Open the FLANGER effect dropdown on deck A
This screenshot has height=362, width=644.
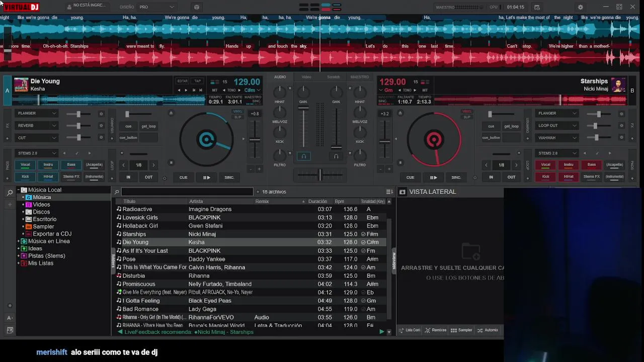tap(36, 113)
